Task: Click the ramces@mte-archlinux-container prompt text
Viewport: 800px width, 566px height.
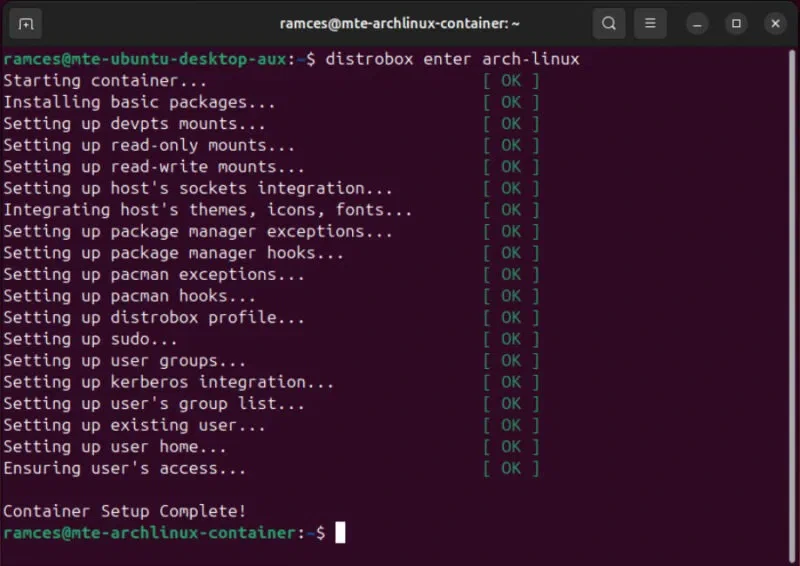Action: tap(150, 533)
